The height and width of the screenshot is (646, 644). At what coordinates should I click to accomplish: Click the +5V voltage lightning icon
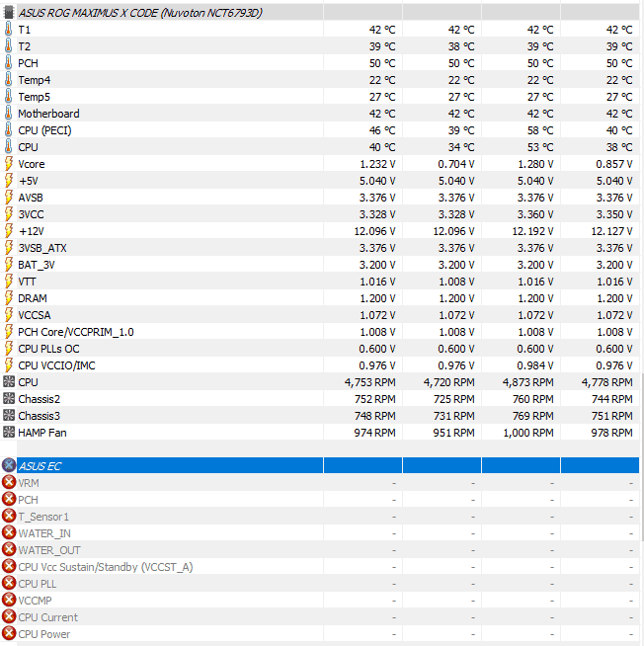(x=8, y=181)
